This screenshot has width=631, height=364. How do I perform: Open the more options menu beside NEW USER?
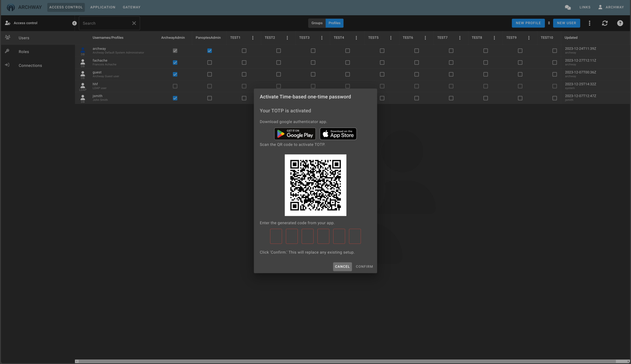pos(589,23)
